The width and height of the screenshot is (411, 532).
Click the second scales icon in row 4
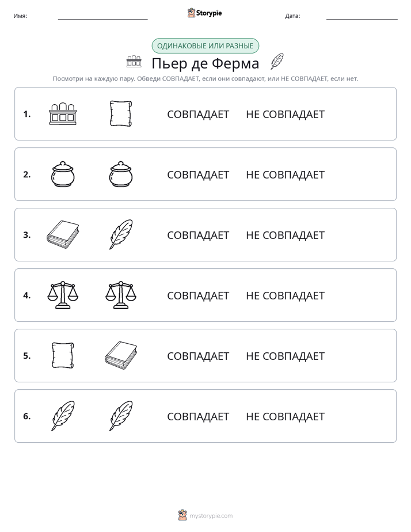tap(121, 295)
